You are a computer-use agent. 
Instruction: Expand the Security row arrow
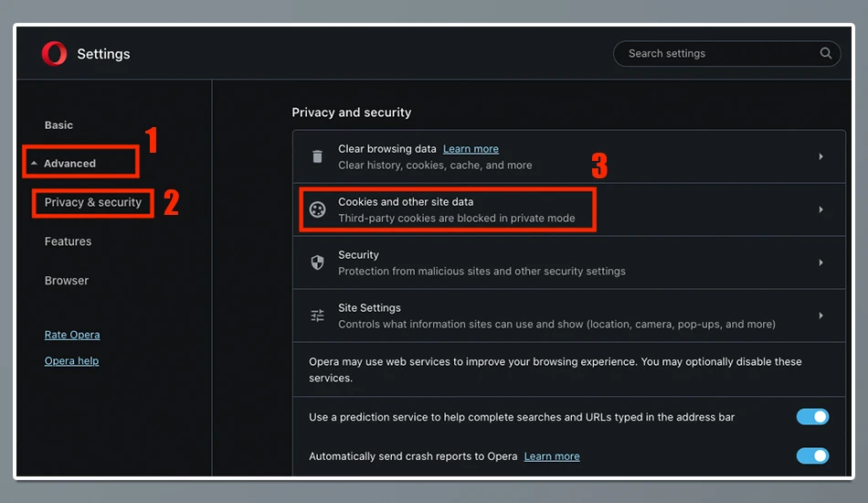point(821,262)
